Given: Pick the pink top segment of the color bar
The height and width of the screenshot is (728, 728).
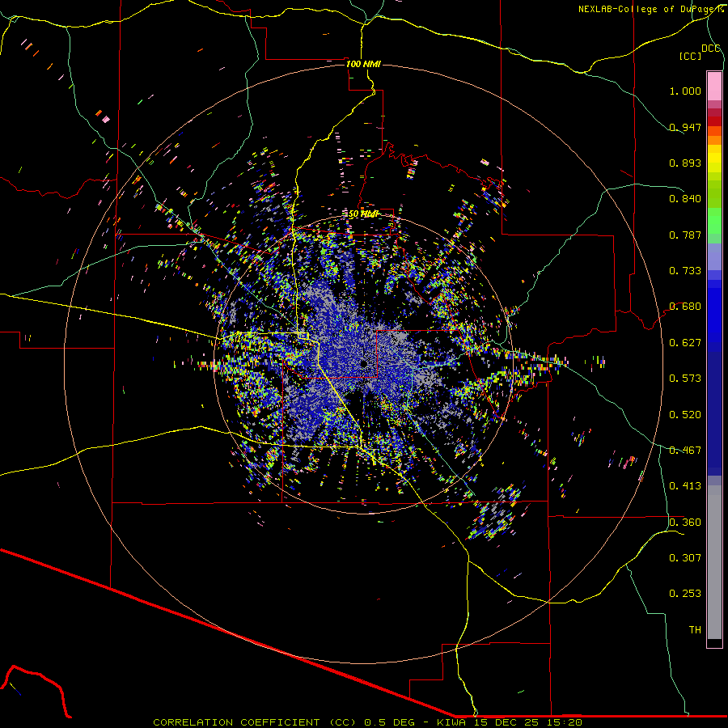Looking at the screenshot, I should [x=714, y=86].
